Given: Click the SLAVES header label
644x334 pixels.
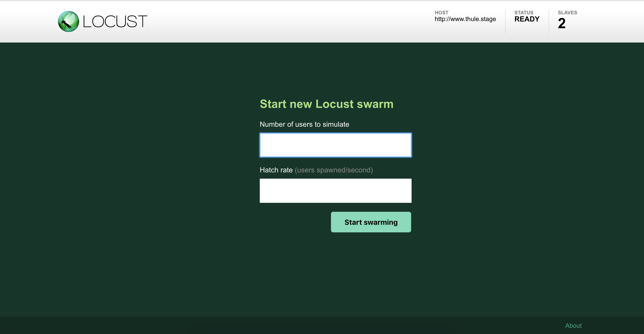Looking at the screenshot, I should pyautogui.click(x=567, y=13).
